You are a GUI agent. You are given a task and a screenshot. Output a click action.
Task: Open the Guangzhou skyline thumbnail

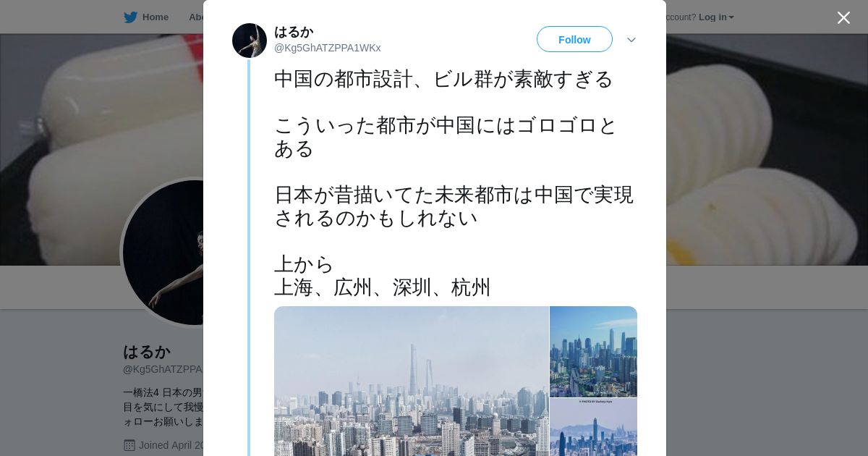593,351
